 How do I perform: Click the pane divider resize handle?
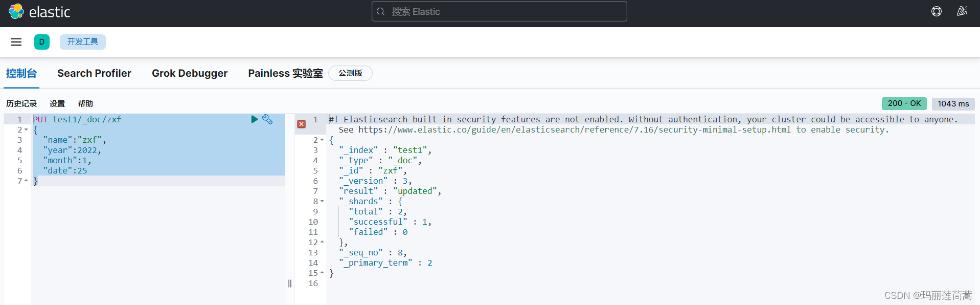coord(290,284)
